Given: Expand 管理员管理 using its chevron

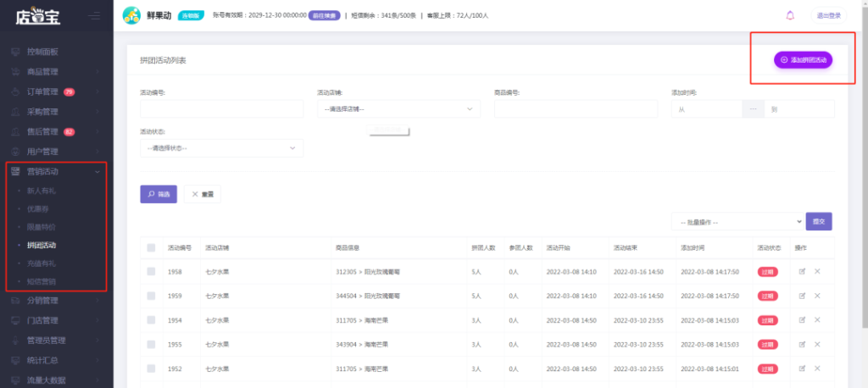Looking at the screenshot, I should [97, 341].
